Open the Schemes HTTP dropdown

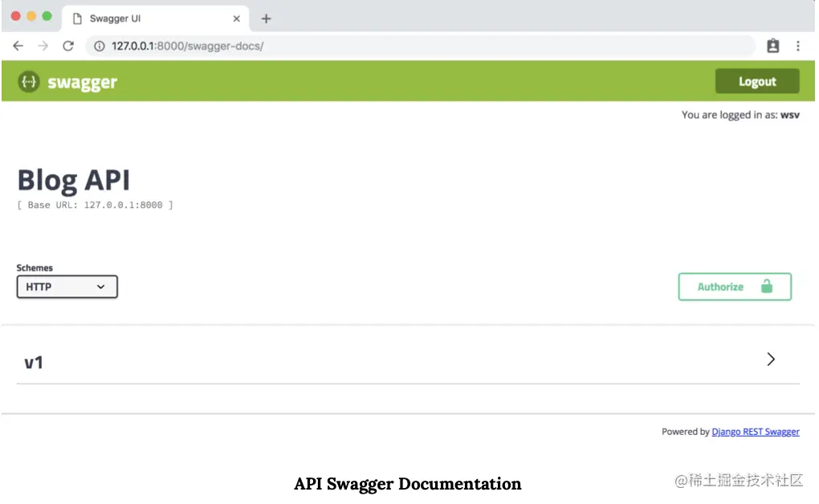(x=67, y=287)
